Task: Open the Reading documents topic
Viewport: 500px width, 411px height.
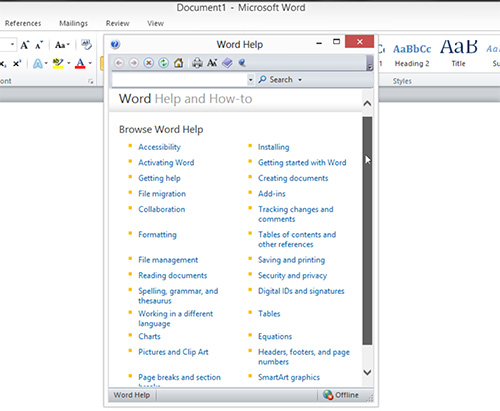Action: [173, 276]
